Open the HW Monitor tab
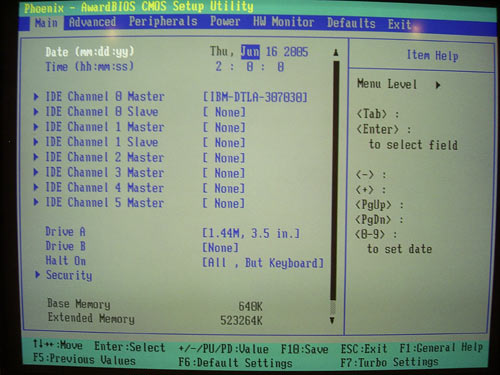This screenshot has width=500, height=375. click(x=283, y=22)
